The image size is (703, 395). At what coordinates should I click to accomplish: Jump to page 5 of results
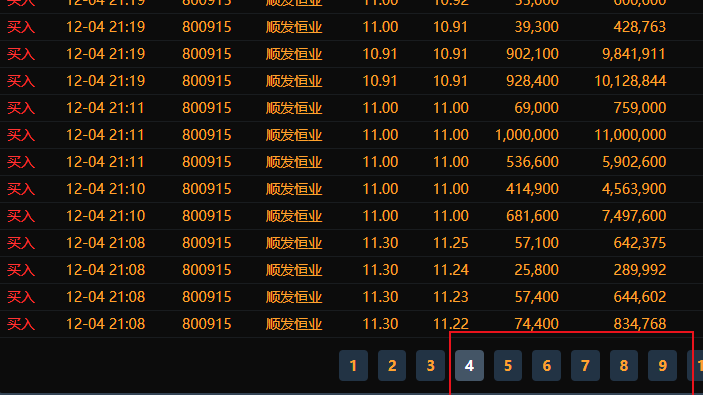[x=508, y=365]
